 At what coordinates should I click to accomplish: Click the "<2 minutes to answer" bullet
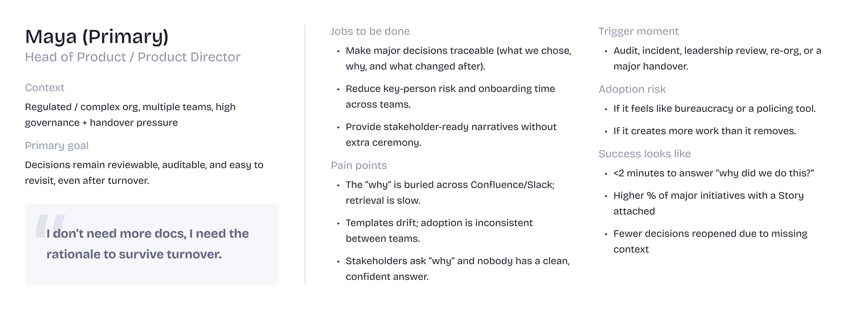pyautogui.click(x=713, y=173)
